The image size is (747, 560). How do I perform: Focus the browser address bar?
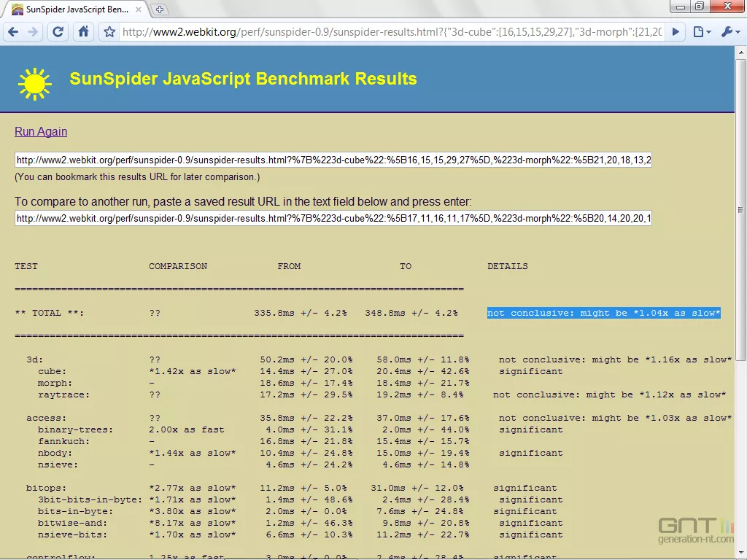pos(392,32)
